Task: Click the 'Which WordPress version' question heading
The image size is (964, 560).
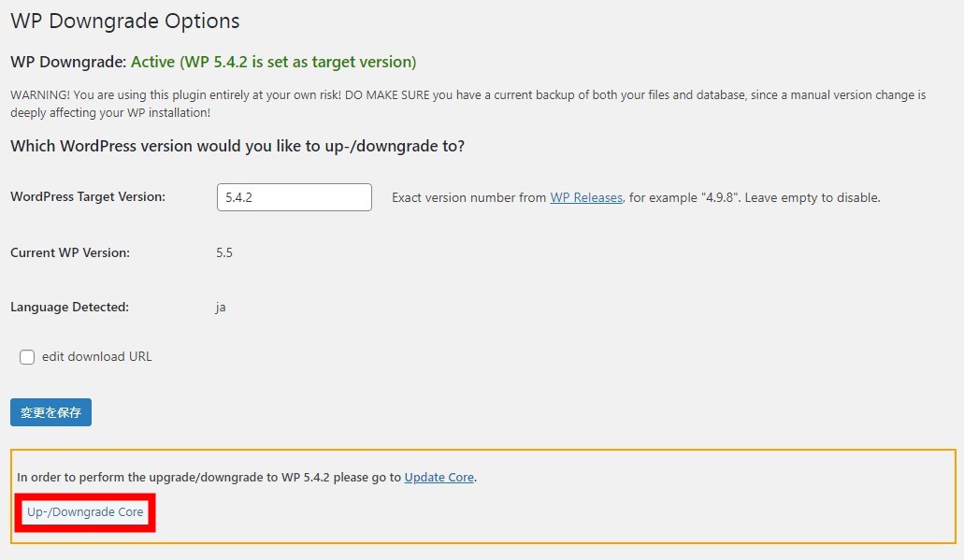Action: pos(237,146)
